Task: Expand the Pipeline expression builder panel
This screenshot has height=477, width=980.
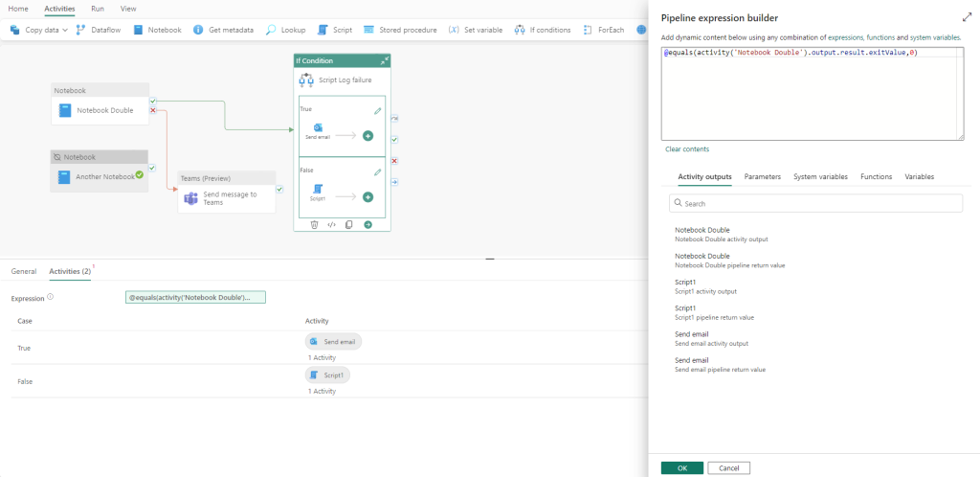Action: [966, 17]
